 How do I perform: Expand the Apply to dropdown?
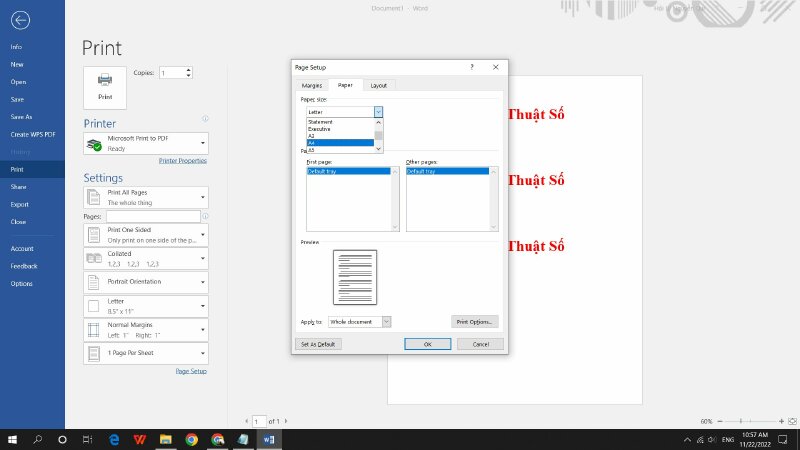coord(386,321)
